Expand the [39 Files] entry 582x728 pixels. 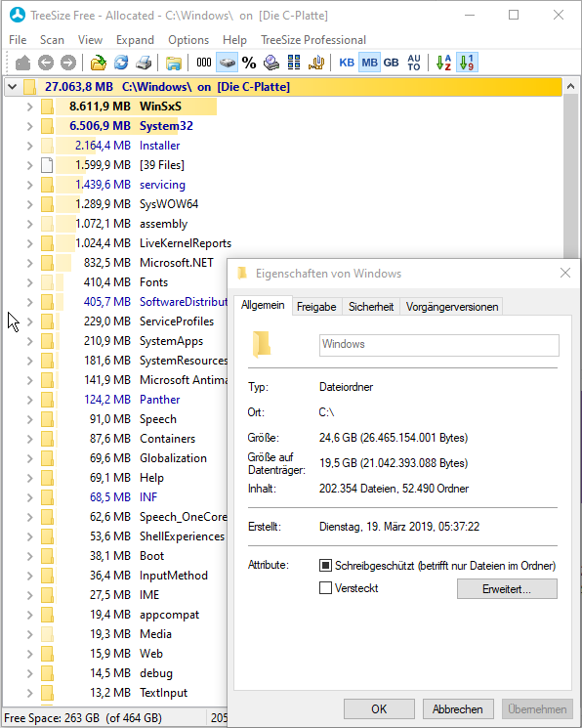click(29, 165)
